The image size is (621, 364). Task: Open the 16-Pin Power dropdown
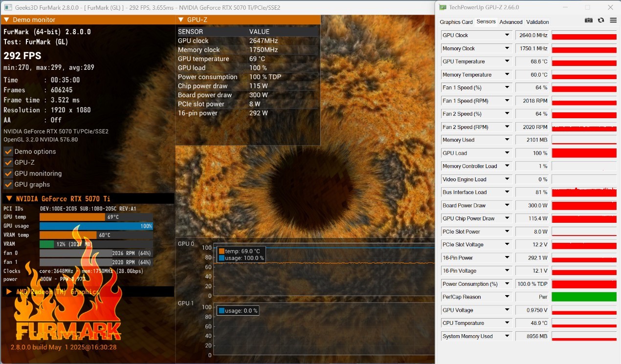tap(507, 257)
